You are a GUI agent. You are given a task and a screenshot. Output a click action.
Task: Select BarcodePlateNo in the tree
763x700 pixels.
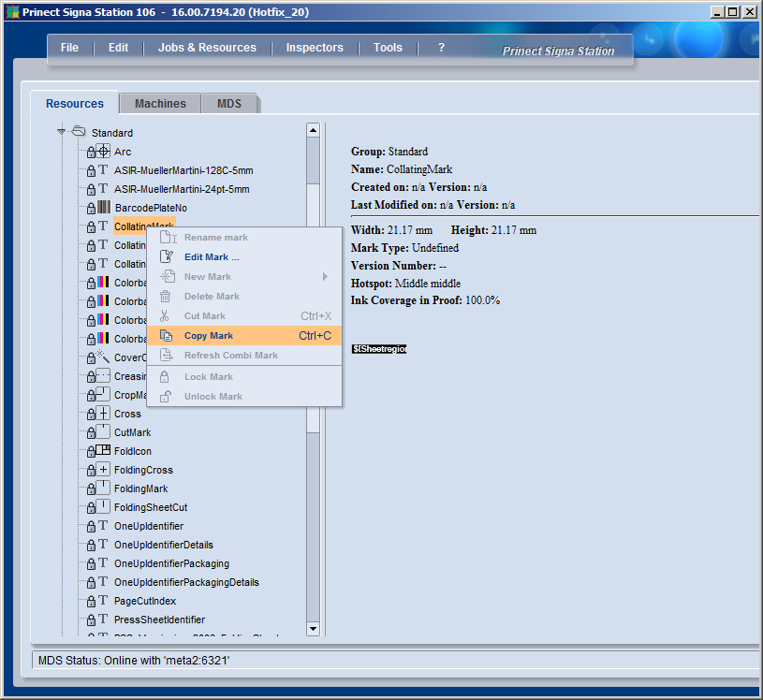(151, 208)
